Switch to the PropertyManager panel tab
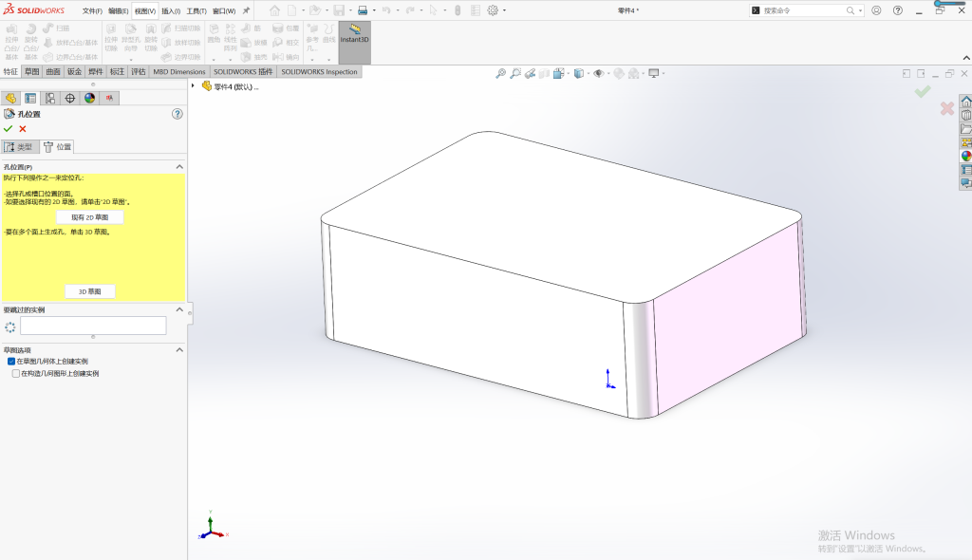972x560 pixels. pyautogui.click(x=30, y=98)
